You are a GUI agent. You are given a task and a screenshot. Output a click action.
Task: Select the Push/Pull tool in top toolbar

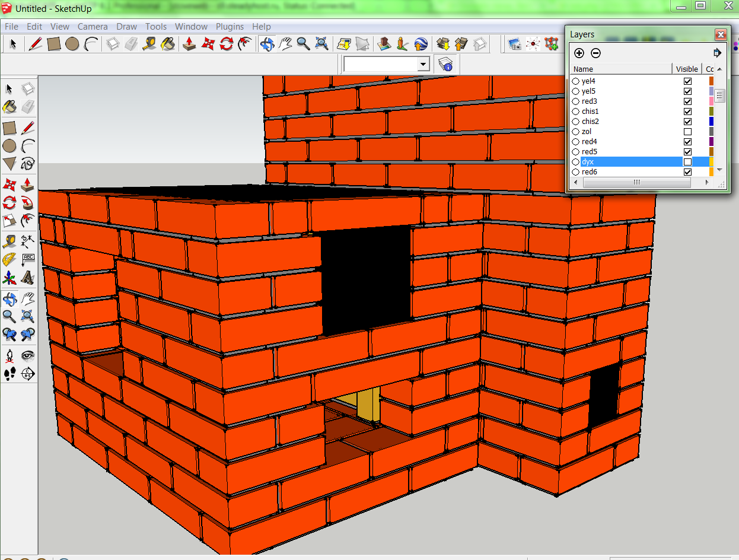tap(189, 44)
